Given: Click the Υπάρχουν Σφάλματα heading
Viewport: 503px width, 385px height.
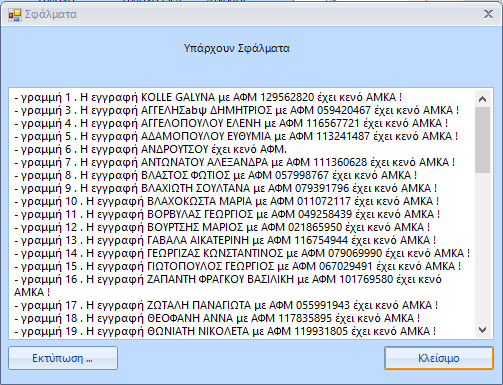Looking at the screenshot, I should [x=237, y=48].
